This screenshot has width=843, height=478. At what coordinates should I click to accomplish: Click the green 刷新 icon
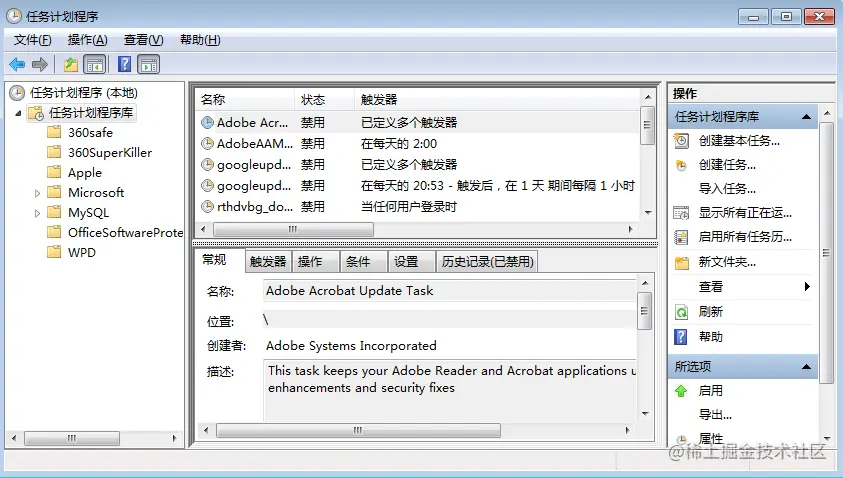tap(681, 312)
